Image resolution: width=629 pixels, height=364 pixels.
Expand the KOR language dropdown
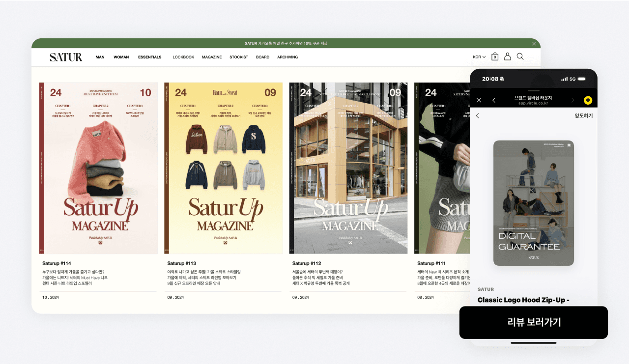[x=479, y=57]
